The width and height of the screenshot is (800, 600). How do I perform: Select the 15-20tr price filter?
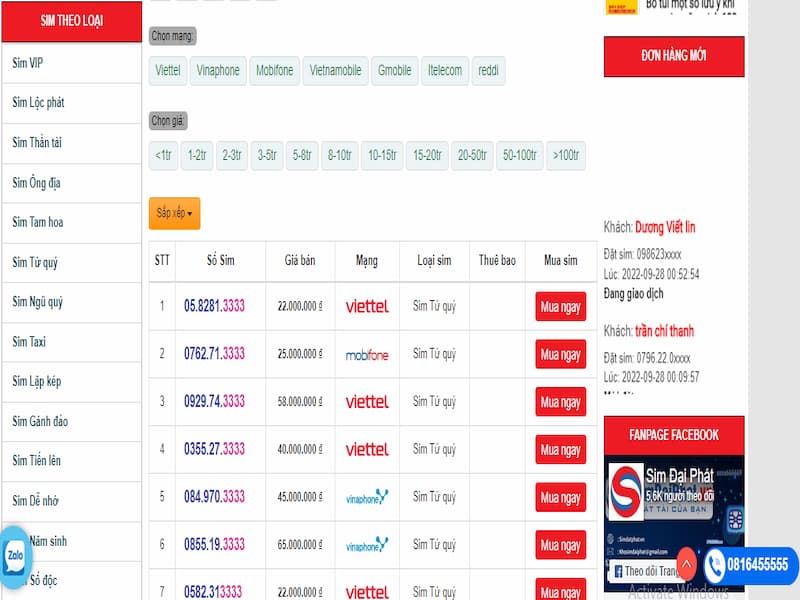click(427, 155)
